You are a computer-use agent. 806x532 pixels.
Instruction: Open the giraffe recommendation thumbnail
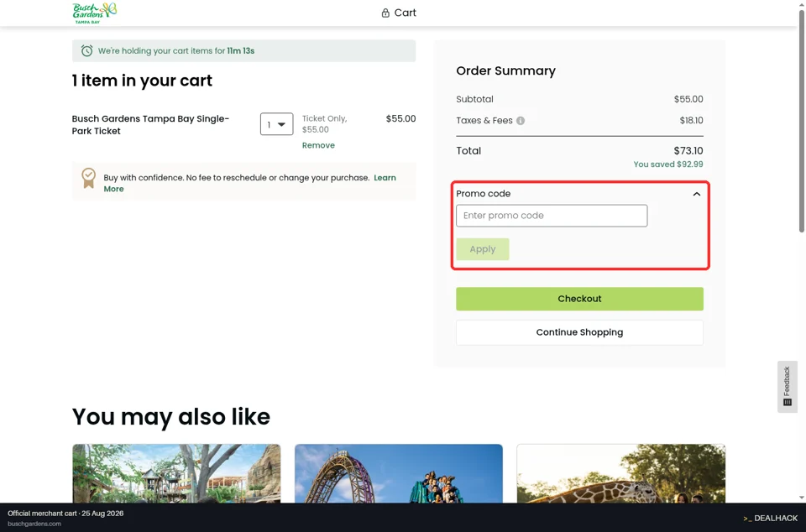pyautogui.click(x=621, y=473)
